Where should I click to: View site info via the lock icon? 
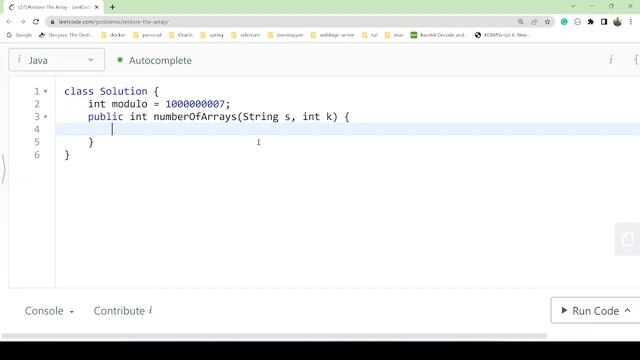point(52,22)
